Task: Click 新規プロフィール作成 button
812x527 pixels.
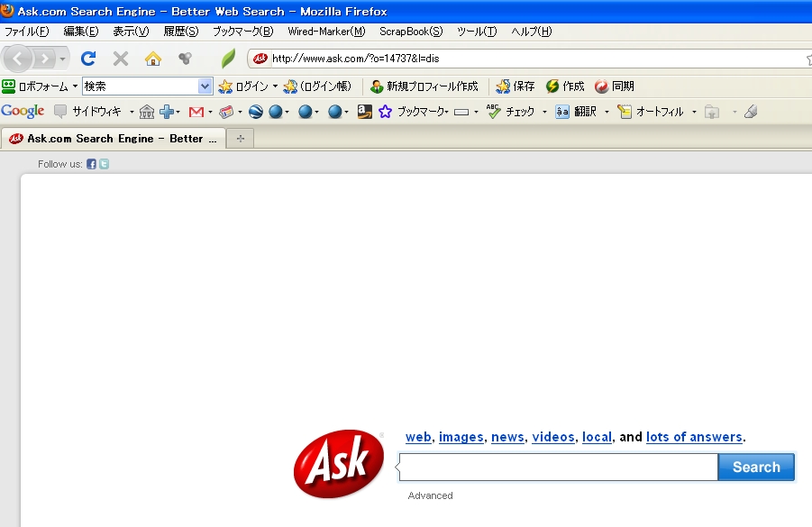Action: (x=424, y=86)
